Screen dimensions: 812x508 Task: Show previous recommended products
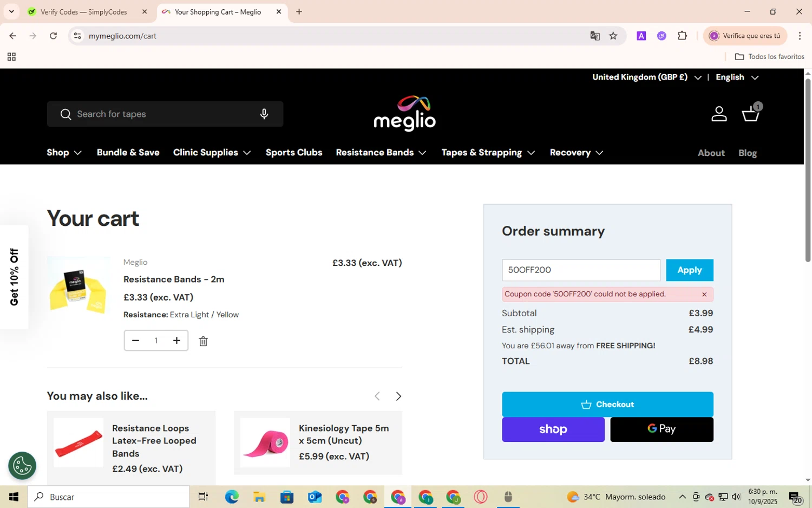point(377,396)
